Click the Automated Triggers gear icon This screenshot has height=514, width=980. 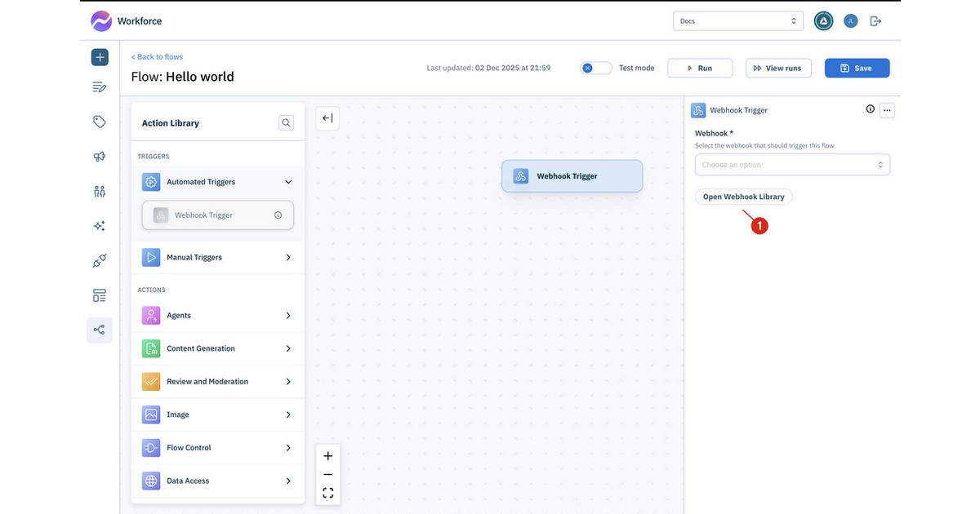click(x=151, y=182)
